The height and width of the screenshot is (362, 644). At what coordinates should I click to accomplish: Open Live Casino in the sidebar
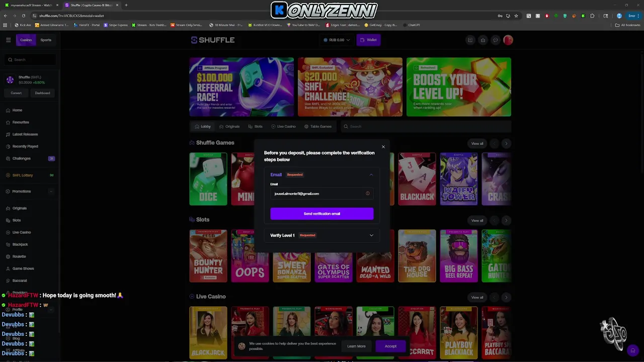(x=22, y=232)
